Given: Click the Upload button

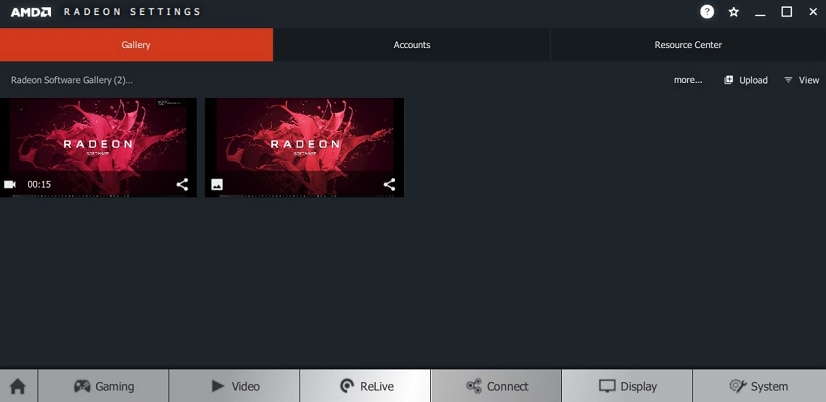Looking at the screenshot, I should (745, 80).
